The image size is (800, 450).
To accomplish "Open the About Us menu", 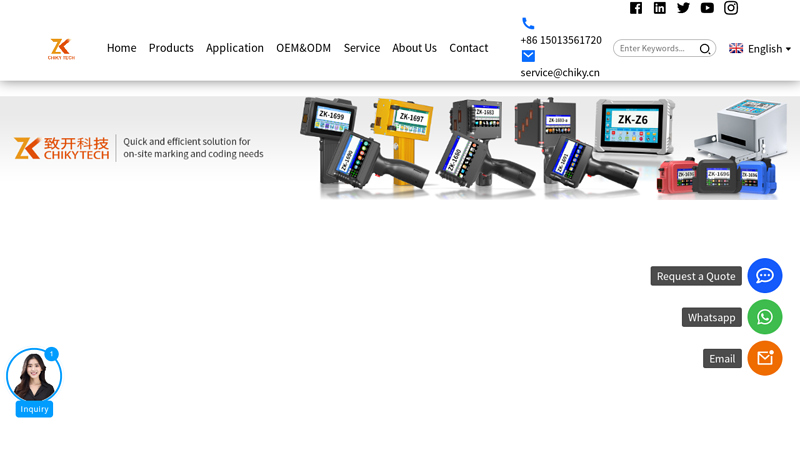I will [414, 48].
